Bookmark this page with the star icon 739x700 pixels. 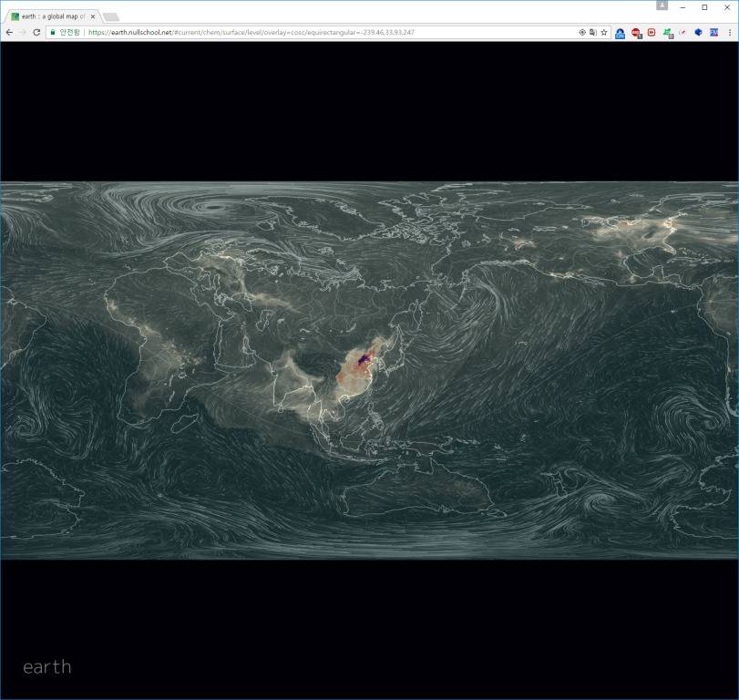point(603,32)
